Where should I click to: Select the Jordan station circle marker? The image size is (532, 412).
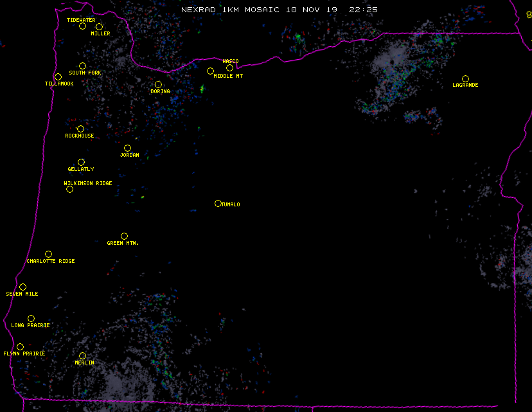coord(127,148)
